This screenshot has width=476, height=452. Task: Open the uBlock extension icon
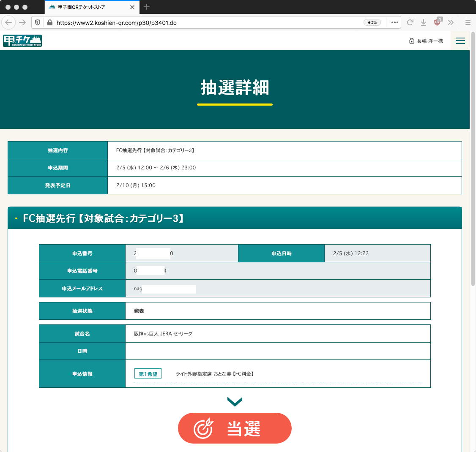[x=438, y=22]
